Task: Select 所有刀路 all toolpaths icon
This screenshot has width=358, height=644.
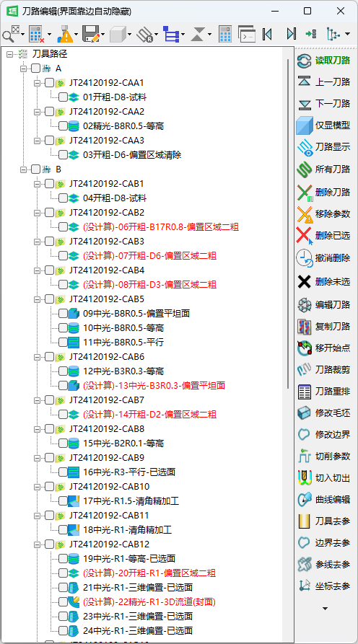Action: (305, 169)
